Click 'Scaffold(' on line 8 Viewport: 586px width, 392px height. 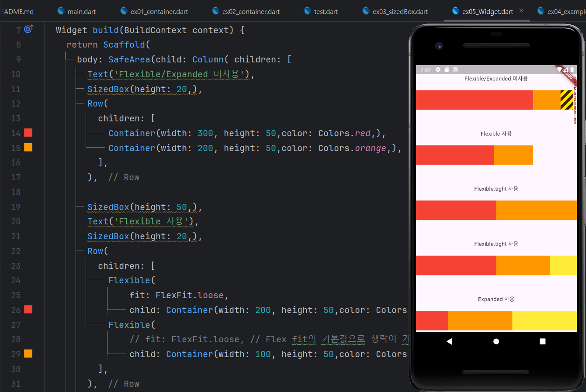127,45
